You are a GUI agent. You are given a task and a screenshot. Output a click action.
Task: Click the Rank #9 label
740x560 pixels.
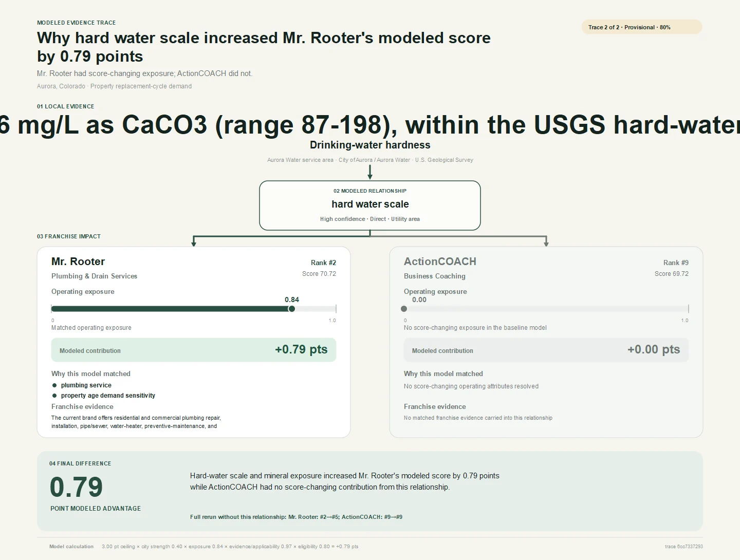[676, 263]
